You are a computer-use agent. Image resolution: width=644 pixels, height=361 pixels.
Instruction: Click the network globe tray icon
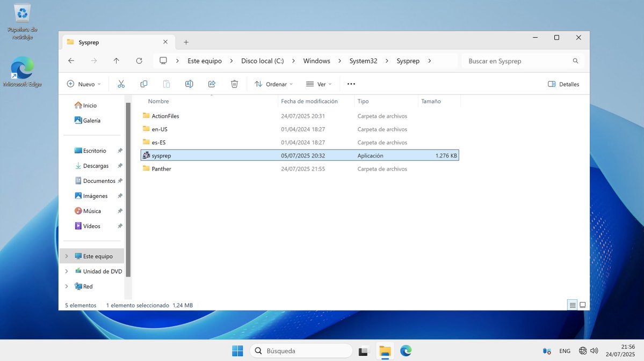(x=582, y=351)
